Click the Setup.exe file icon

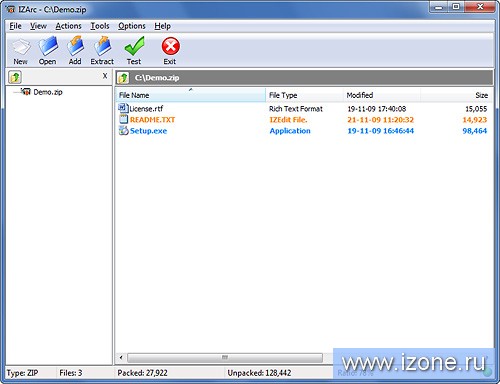coord(123,130)
